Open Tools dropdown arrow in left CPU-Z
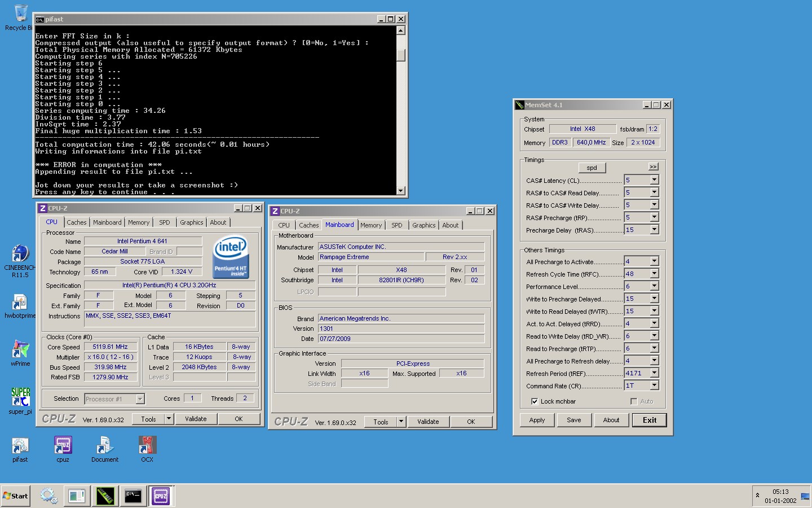This screenshot has width=812, height=508. 169,419
